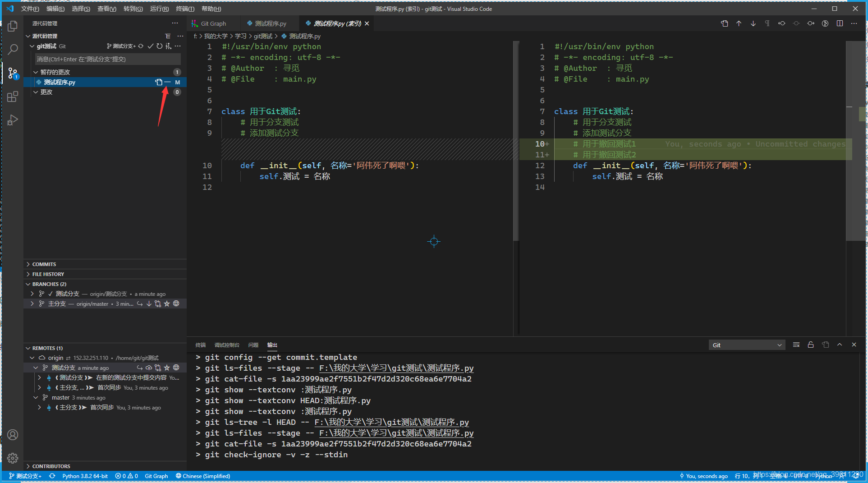
Task: Open the 终端(T) menu
Action: click(185, 9)
